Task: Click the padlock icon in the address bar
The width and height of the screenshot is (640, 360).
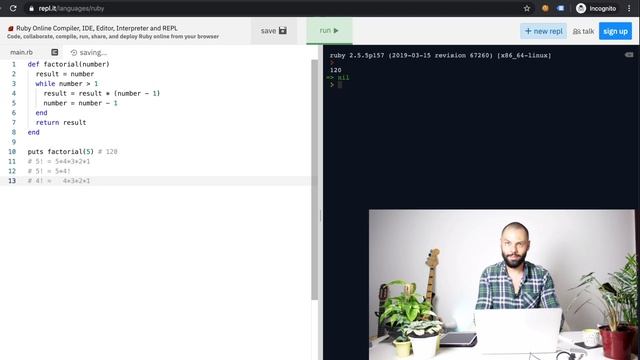Action: click(x=31, y=9)
